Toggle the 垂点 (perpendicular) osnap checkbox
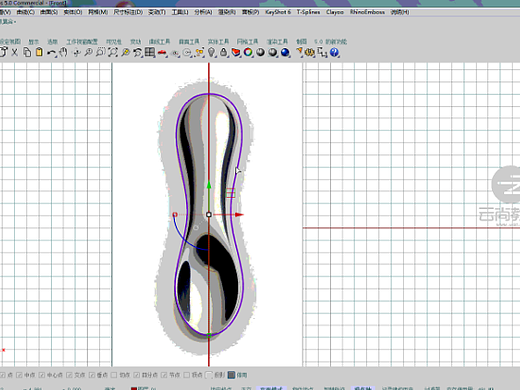520x390 pixels. pyautogui.click(x=92, y=375)
